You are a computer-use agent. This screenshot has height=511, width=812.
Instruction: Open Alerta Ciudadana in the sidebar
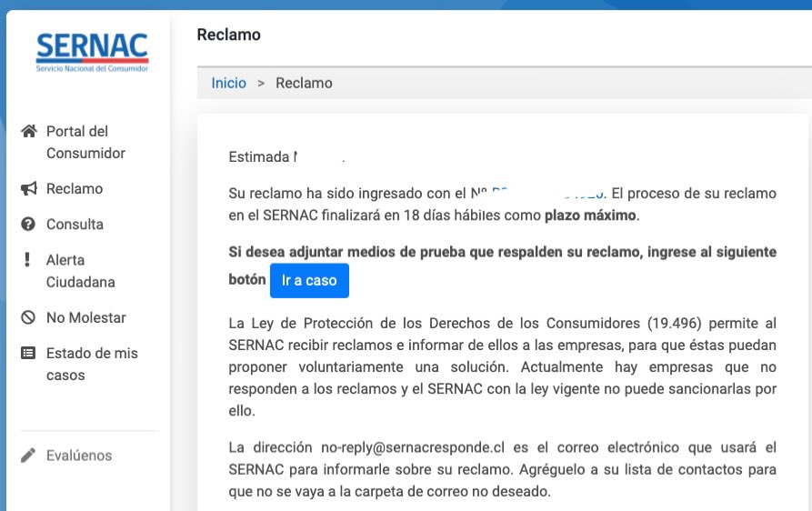coord(80,271)
